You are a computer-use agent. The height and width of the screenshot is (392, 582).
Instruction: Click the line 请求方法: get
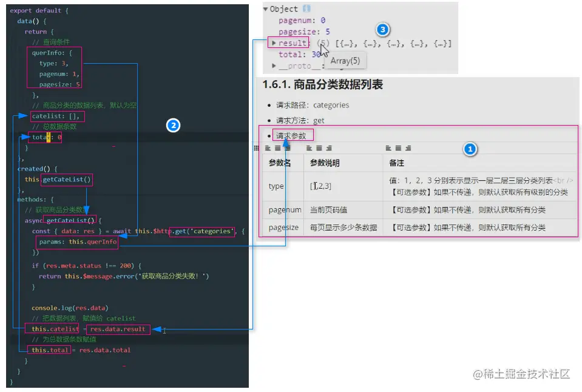[300, 120]
